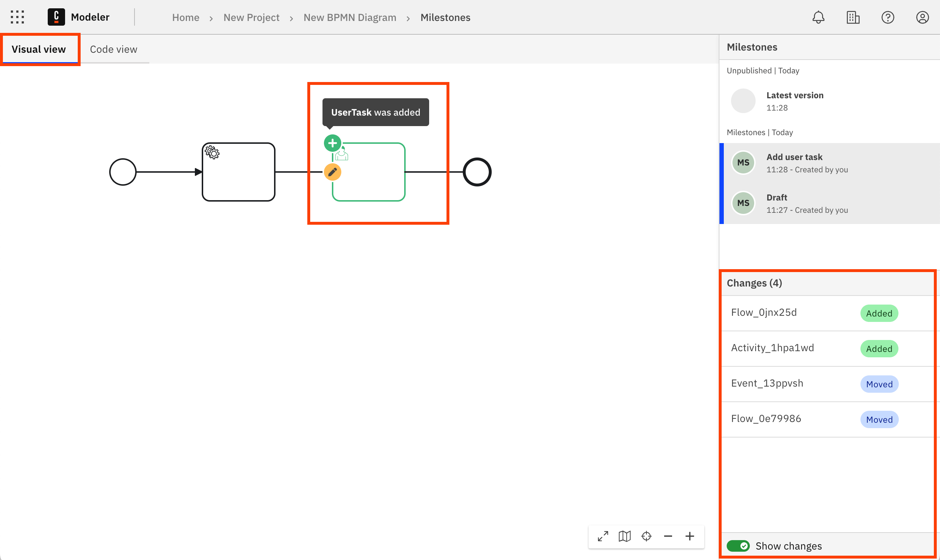Disable the Show changes switch
The height and width of the screenshot is (560, 940).
pyautogui.click(x=738, y=546)
